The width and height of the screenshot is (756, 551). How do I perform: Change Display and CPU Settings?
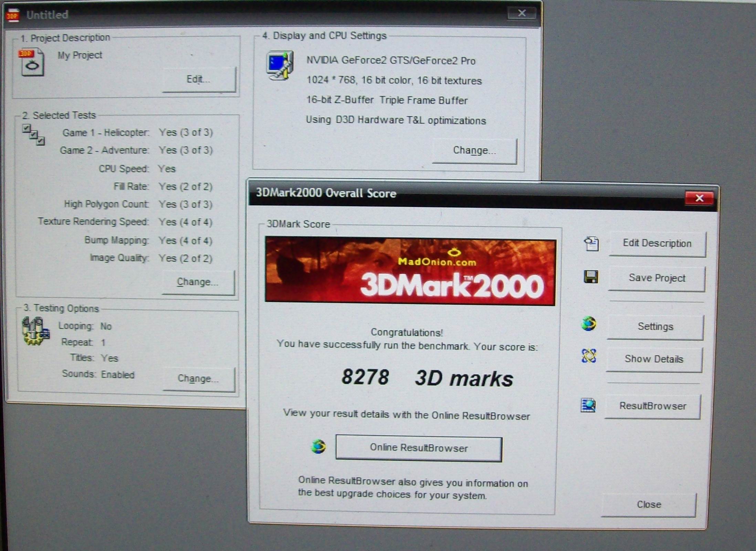[474, 150]
